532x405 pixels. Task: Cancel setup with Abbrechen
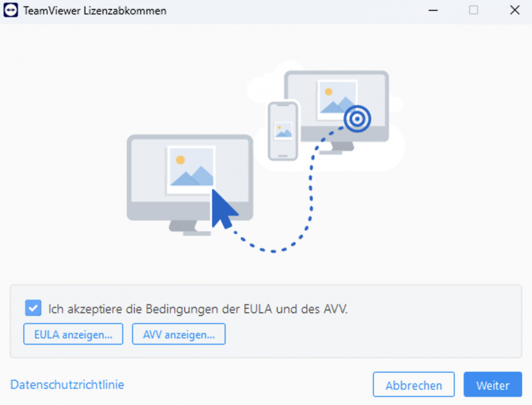click(413, 385)
